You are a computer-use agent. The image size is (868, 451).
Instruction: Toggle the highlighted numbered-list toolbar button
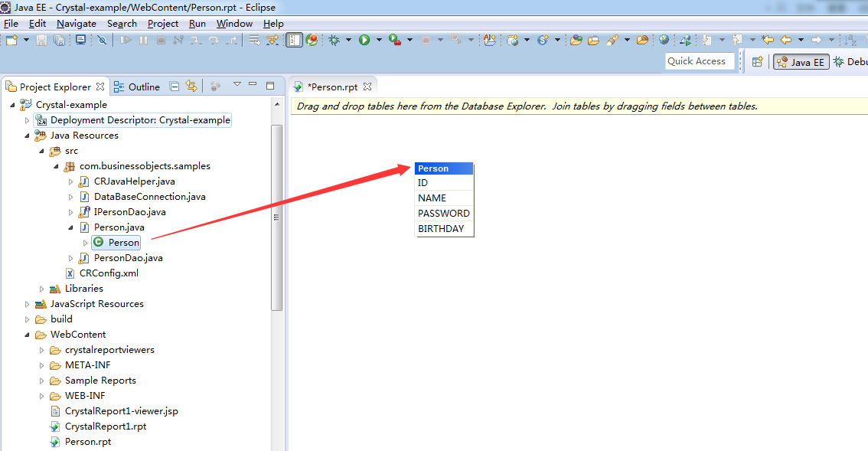294,40
